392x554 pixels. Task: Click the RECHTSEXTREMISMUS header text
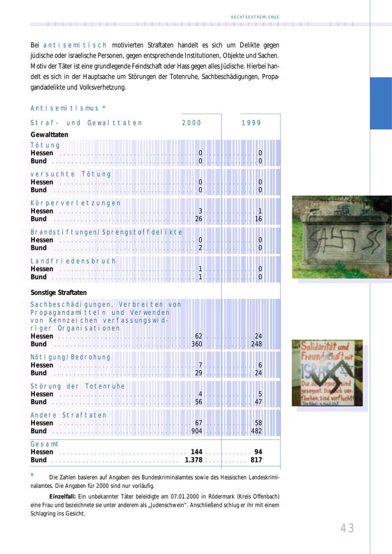click(x=255, y=17)
